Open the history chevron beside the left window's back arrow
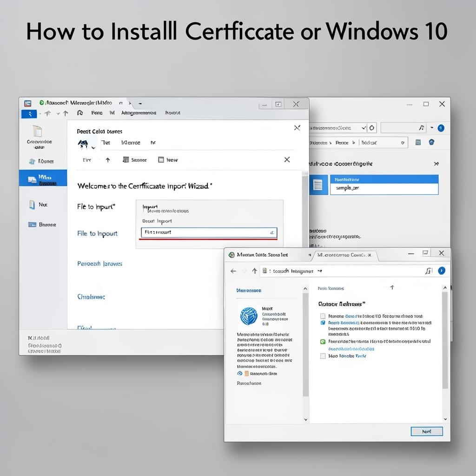 click(58, 114)
